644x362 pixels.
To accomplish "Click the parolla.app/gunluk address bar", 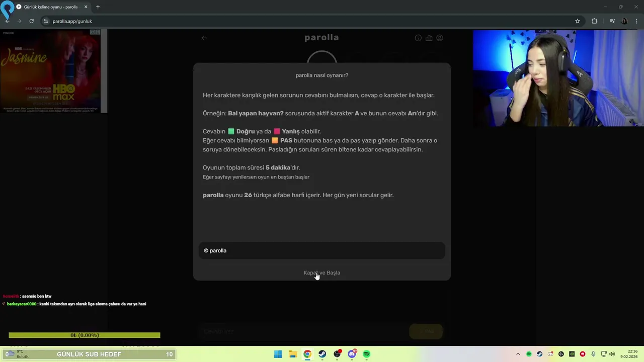I will pyautogui.click(x=312, y=21).
